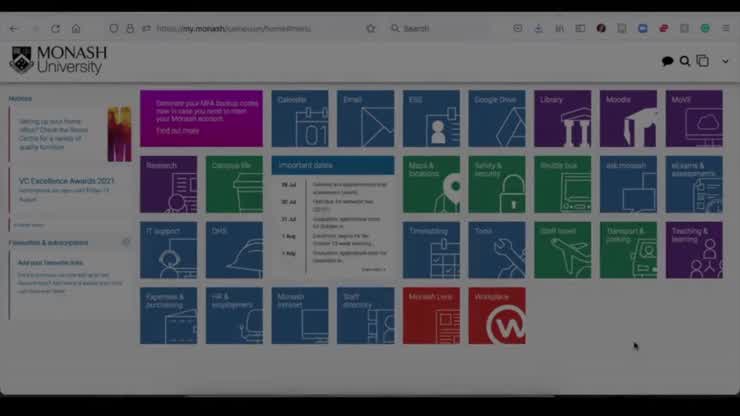Open the Teaching & learning tile
The height and width of the screenshot is (416, 740).
(x=694, y=250)
